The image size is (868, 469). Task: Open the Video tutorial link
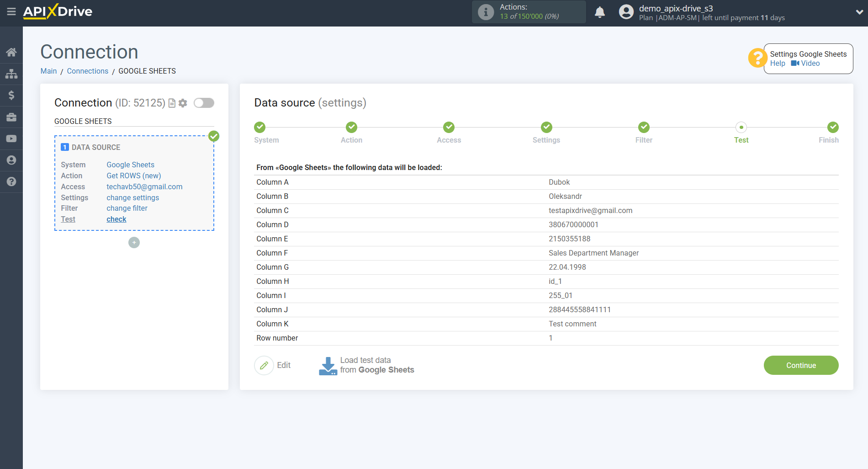coord(806,63)
